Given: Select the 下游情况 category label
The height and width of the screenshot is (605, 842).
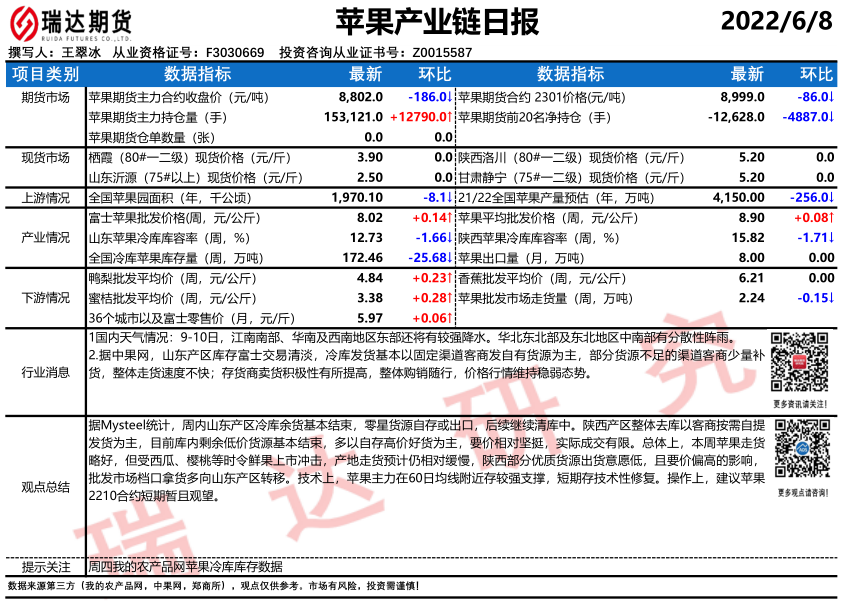Looking at the screenshot, I should [x=45, y=298].
